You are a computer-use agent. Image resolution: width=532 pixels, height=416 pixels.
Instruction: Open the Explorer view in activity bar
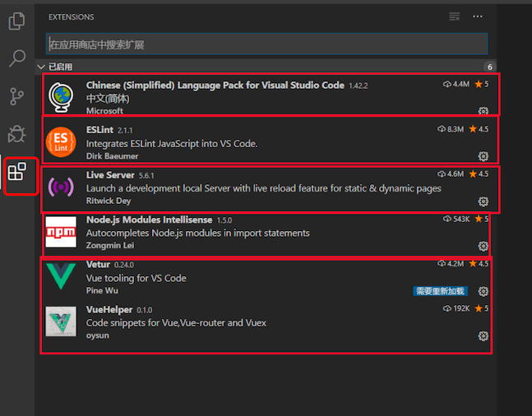[16, 21]
